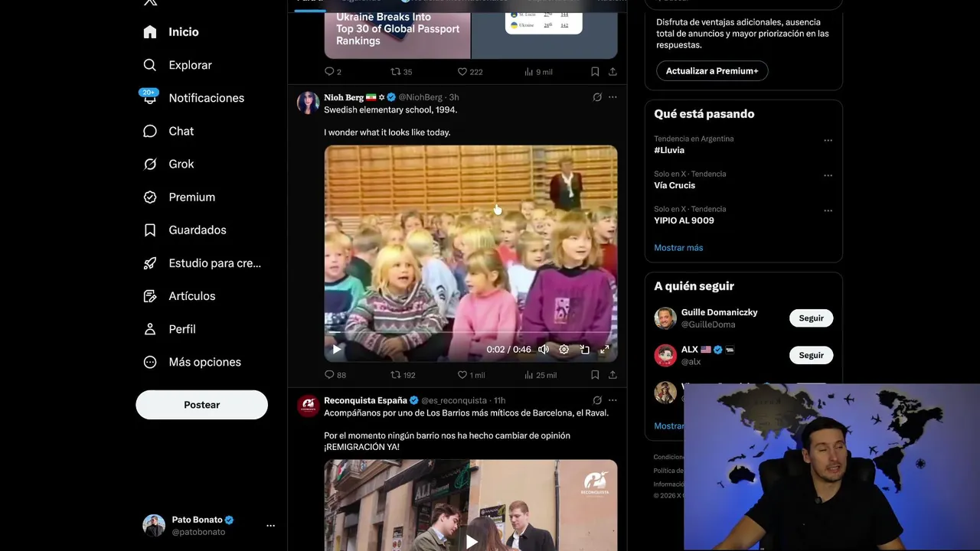
Task: Open ALX profile avatar
Action: click(x=665, y=355)
